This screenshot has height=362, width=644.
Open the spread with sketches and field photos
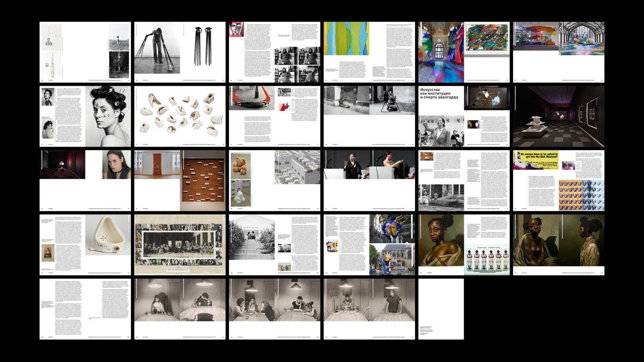pos(85,52)
